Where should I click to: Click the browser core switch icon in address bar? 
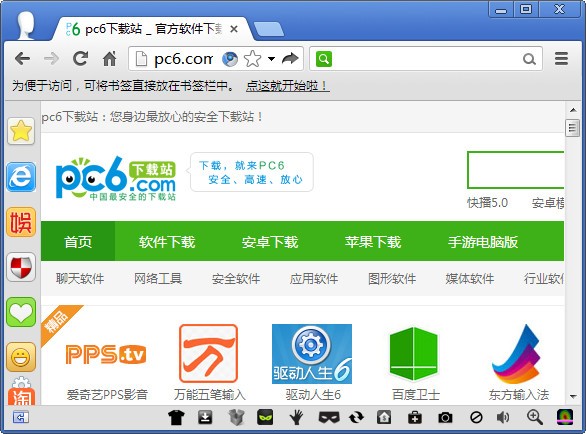(229, 59)
